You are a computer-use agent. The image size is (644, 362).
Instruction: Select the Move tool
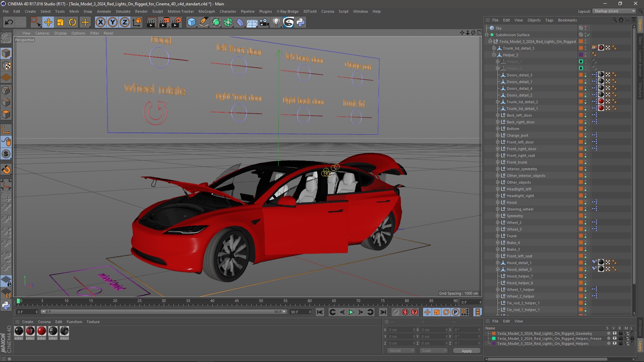pyautogui.click(x=48, y=22)
